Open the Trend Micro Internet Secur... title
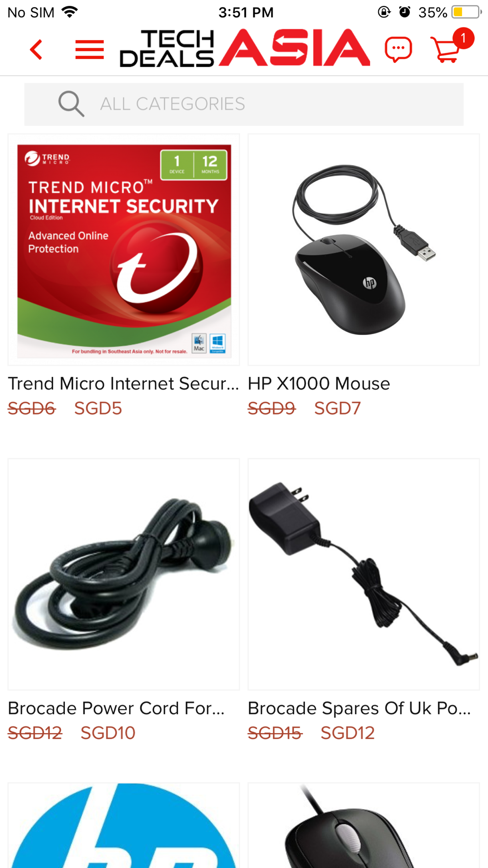Screen dimensions: 488x868 123,384
